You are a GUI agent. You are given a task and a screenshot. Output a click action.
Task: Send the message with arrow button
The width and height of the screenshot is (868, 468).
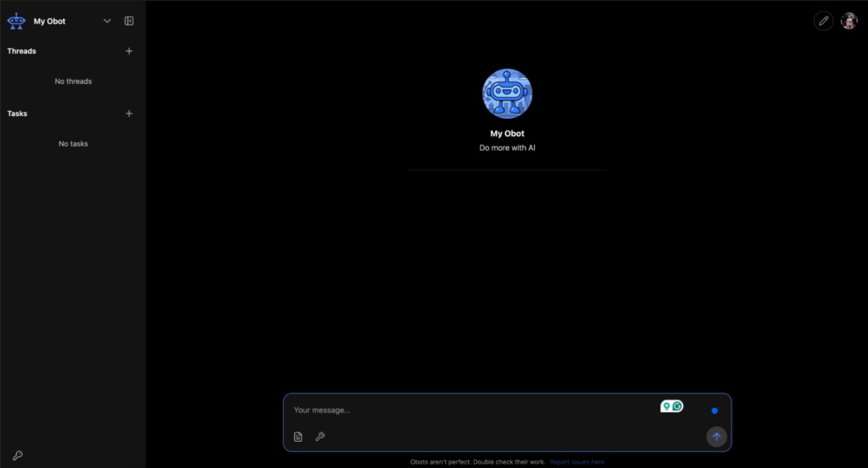(716, 437)
